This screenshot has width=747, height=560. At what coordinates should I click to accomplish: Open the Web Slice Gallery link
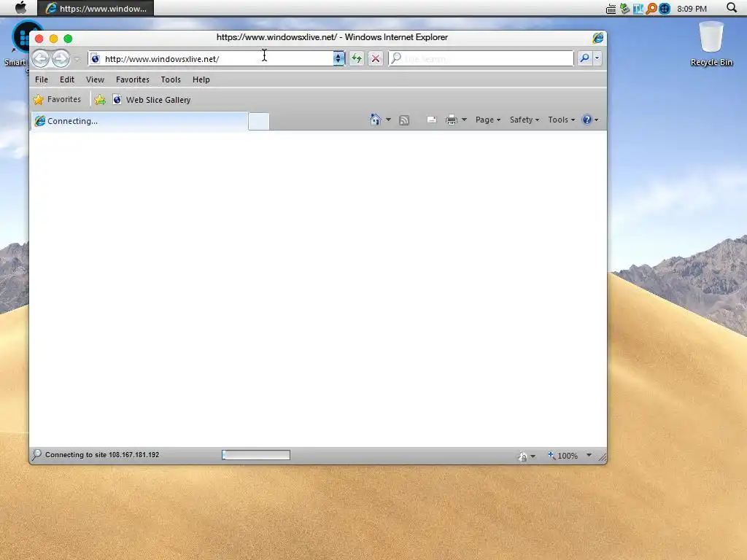coord(152,99)
